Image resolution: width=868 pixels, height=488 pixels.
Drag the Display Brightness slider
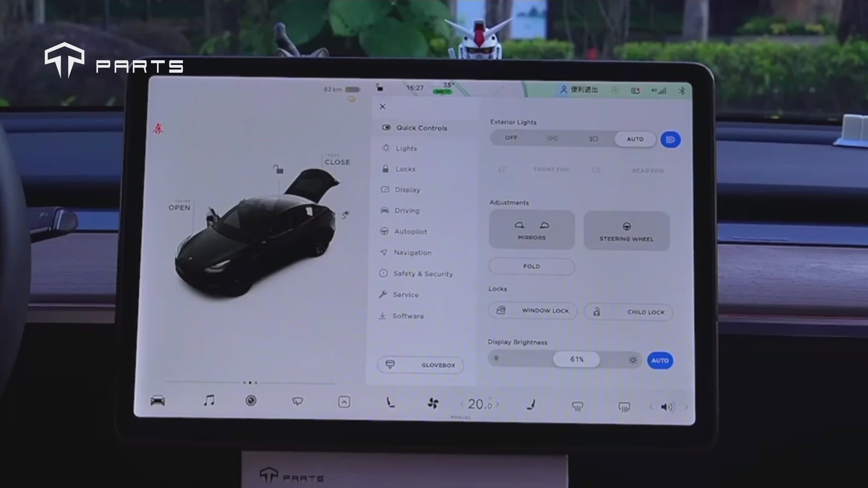(576, 359)
